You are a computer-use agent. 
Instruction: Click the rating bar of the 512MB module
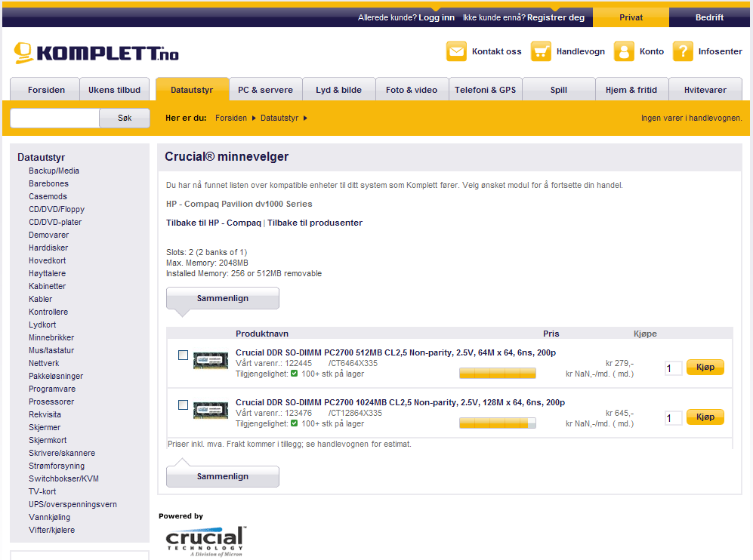click(498, 374)
